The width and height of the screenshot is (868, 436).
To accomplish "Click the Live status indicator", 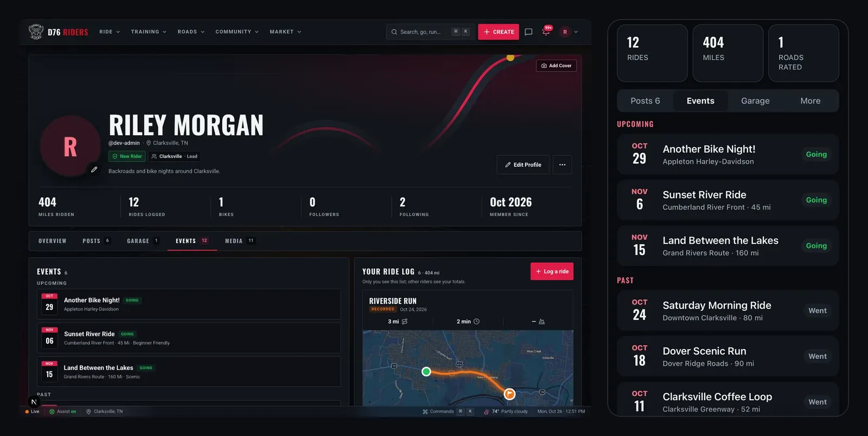I will pos(32,412).
